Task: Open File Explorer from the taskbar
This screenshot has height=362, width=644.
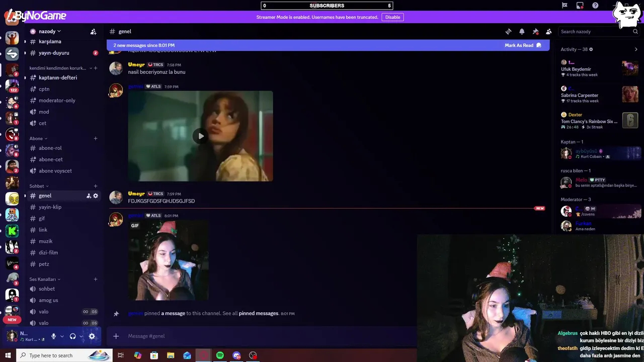Action: point(171,355)
